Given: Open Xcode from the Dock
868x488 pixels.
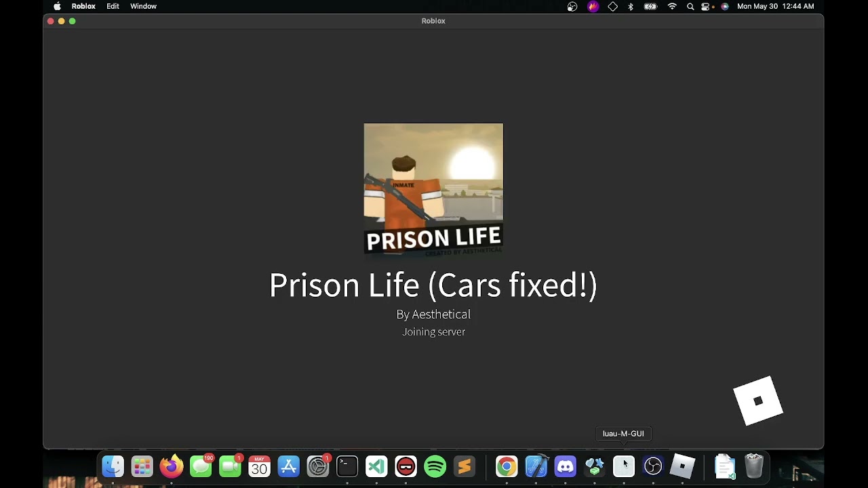Looking at the screenshot, I should pyautogui.click(x=536, y=466).
